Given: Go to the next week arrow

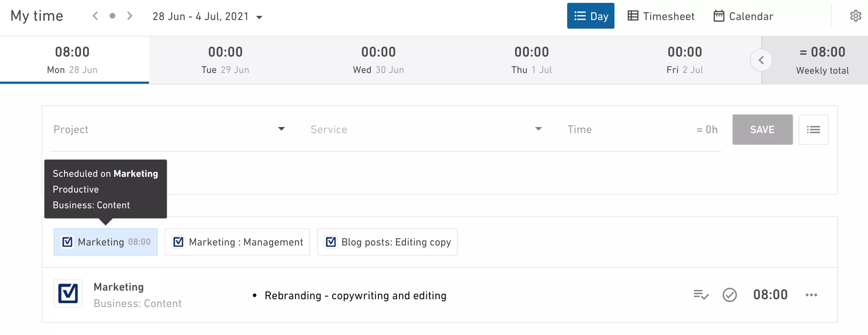Looking at the screenshot, I should click(x=130, y=16).
